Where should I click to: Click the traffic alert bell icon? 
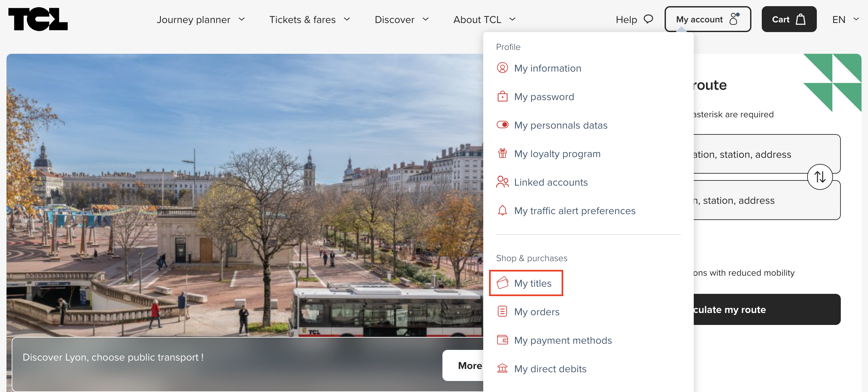click(x=502, y=210)
